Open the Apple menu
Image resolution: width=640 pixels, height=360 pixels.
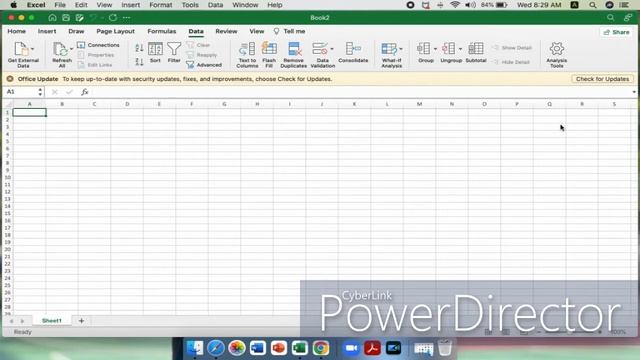point(13,5)
